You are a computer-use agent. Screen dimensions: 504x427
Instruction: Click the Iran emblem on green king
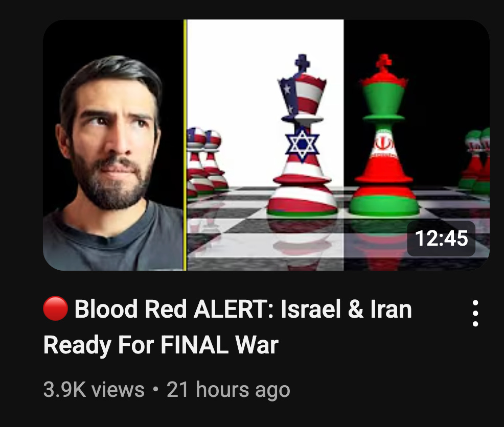click(384, 144)
